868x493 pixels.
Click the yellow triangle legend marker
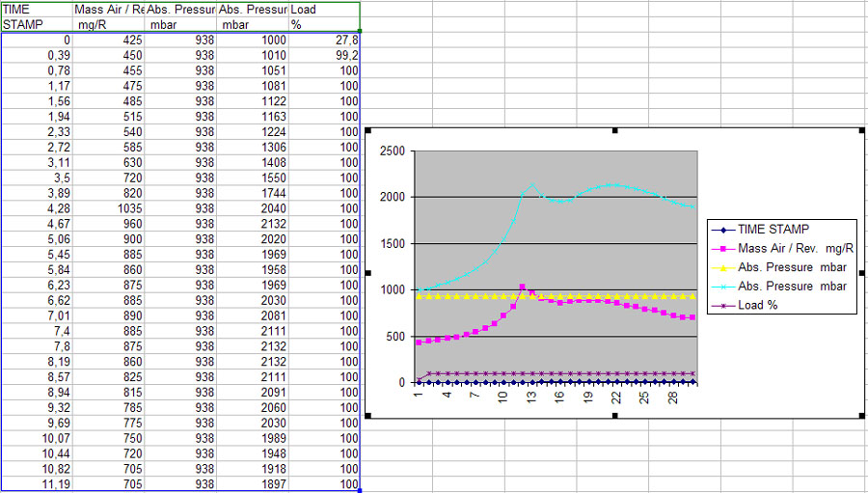(721, 267)
